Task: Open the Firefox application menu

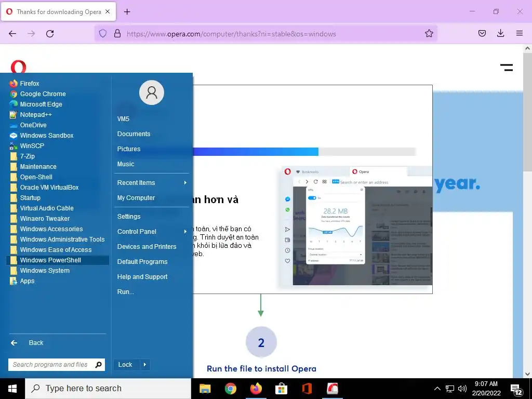Action: click(520, 33)
